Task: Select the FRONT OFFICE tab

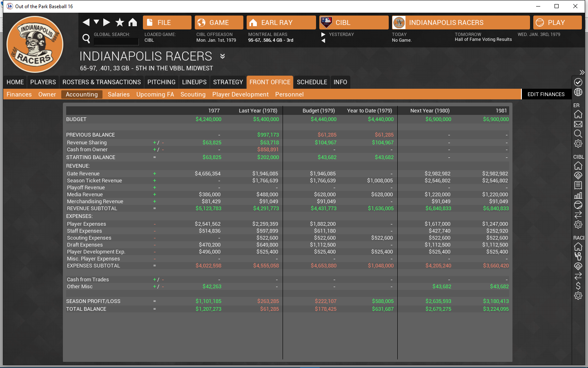Action: click(x=270, y=82)
